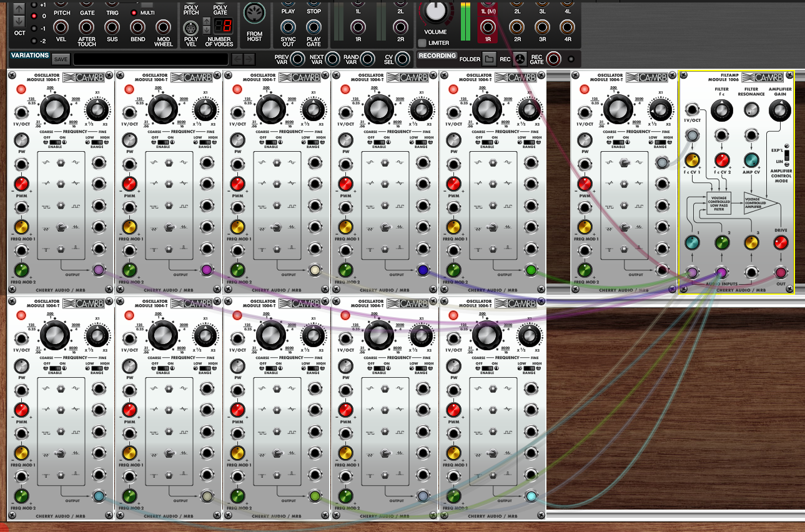This screenshot has height=532, width=805.
Task: Select the 0 octave radio LED
Action: point(34,16)
